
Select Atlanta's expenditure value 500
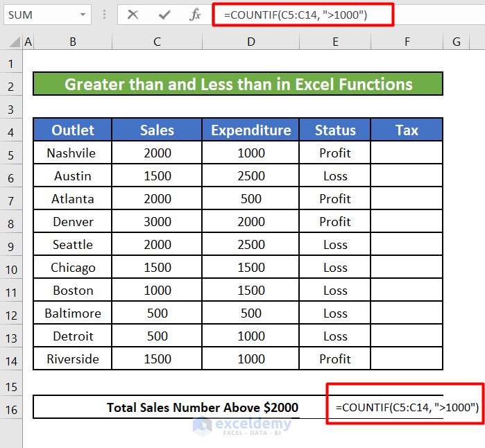(x=251, y=198)
